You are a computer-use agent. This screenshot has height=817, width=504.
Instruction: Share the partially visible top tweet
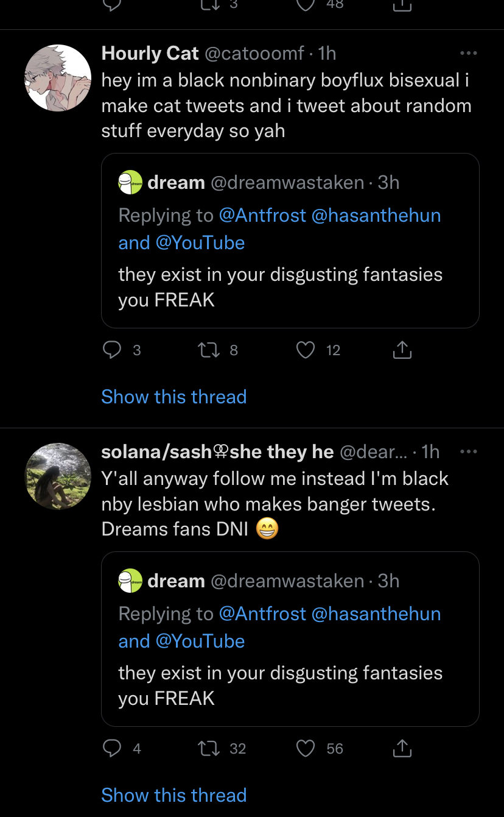402,5
